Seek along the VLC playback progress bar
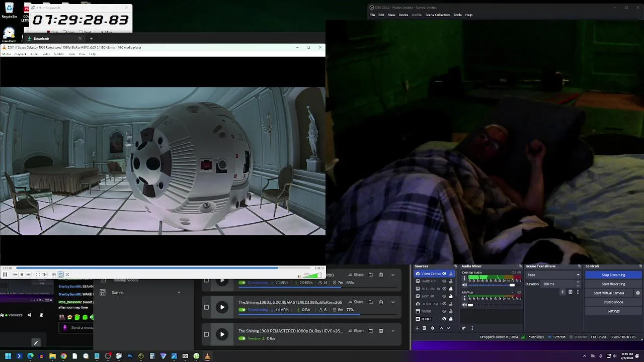This screenshot has height=362, width=644. tap(163, 268)
